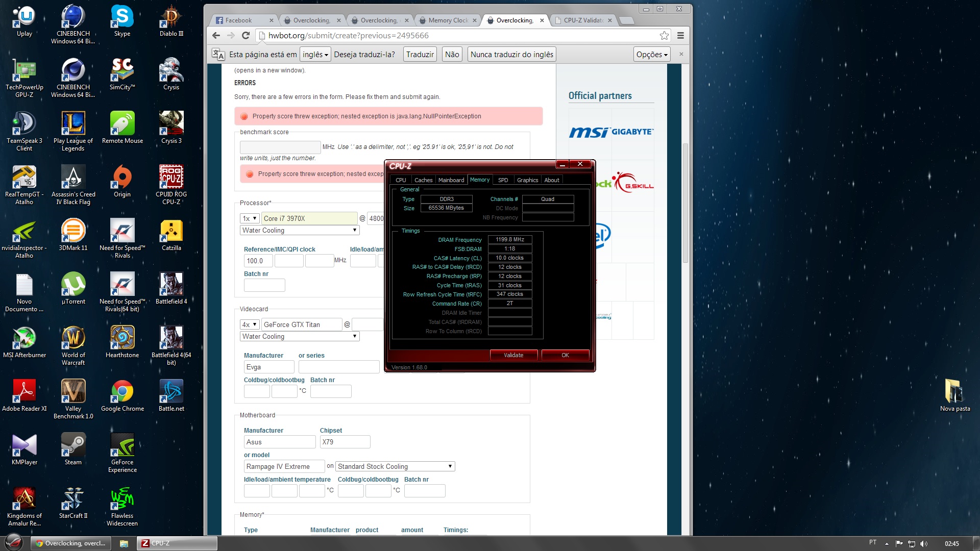The width and height of the screenshot is (980, 551).
Task: Open the 'inglês' language dropdown
Action: pyautogui.click(x=315, y=55)
